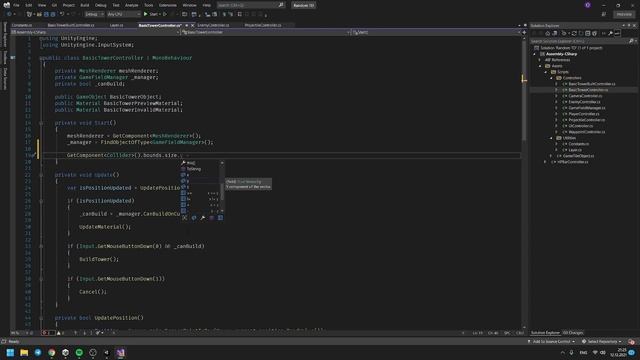Open File Explorer from taskbar
This screenshot has width=640, height=360.
(x=24, y=353)
